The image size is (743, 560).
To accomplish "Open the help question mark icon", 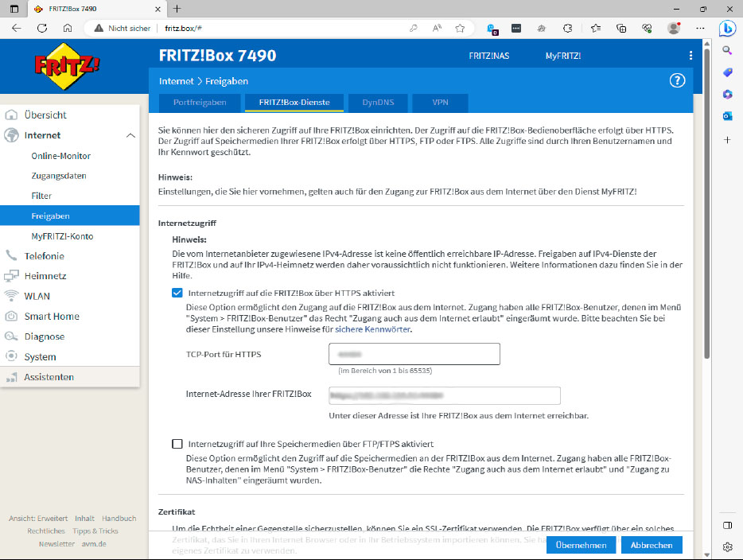I will click(677, 80).
